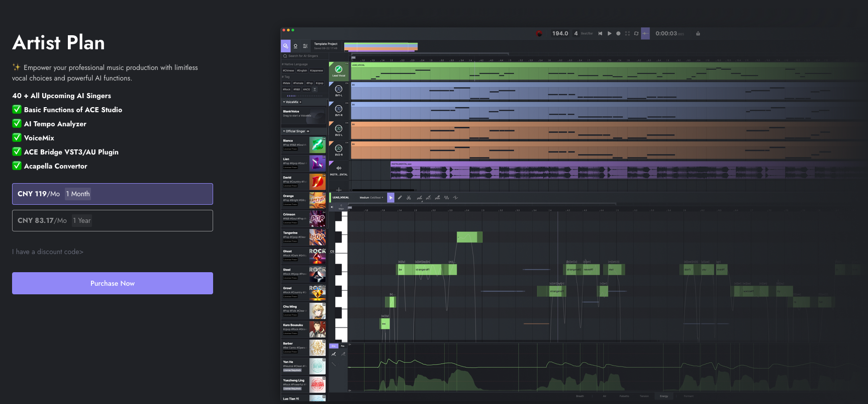This screenshot has width=868, height=404.
Task: Mute the piano roll speaker preview
Action: coord(332,207)
